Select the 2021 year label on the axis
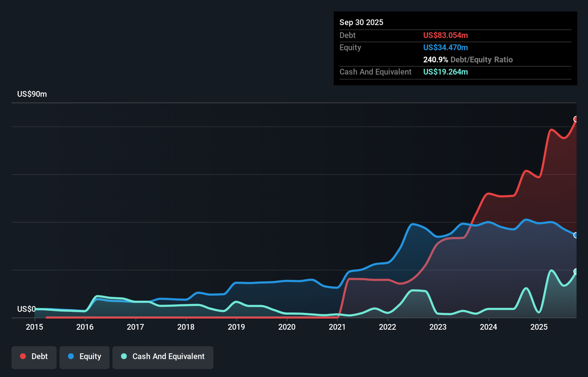 (x=338, y=327)
